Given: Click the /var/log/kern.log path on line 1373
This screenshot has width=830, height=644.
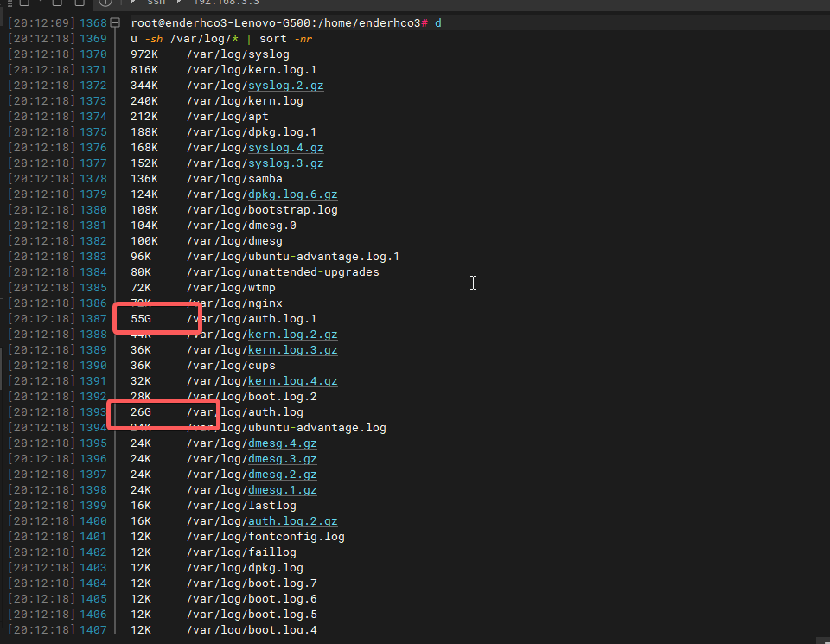Looking at the screenshot, I should pos(245,101).
